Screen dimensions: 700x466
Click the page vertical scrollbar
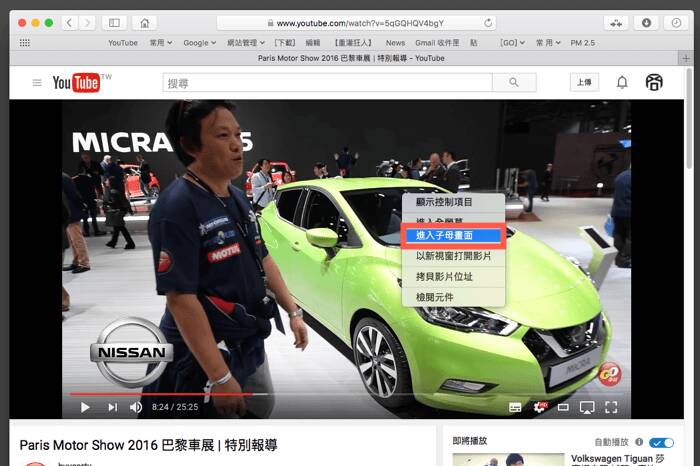[689, 118]
